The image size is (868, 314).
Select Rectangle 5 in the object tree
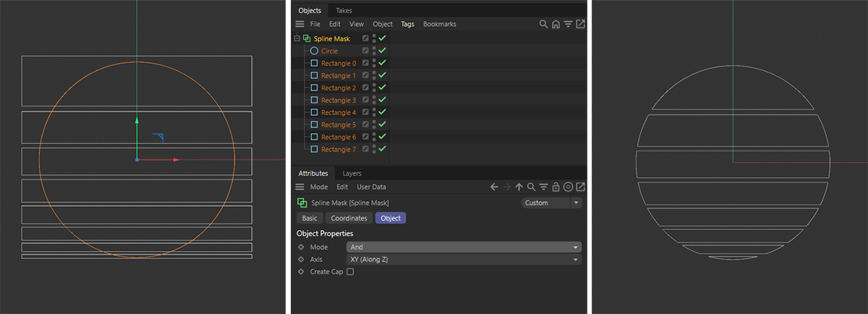coord(339,124)
